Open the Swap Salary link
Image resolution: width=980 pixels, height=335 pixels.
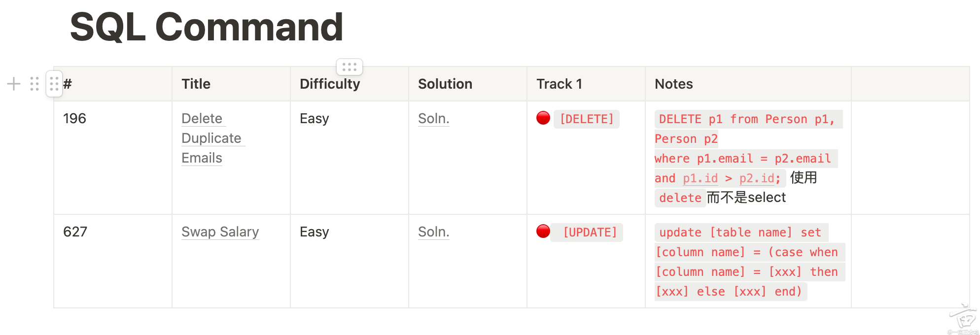pos(220,232)
